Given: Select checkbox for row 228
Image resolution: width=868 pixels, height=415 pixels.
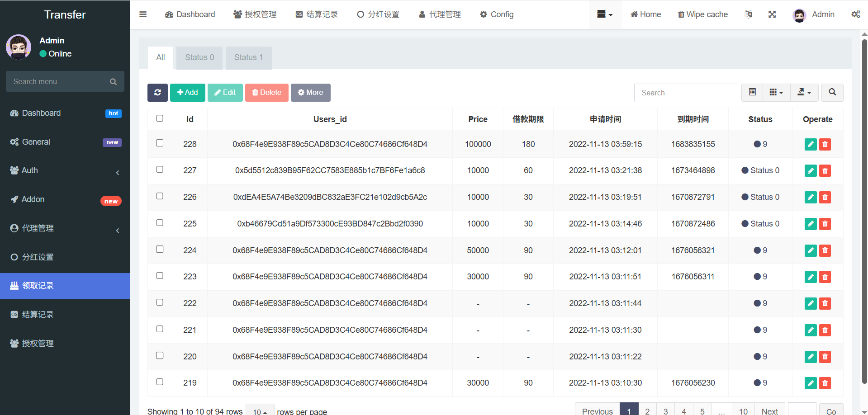Looking at the screenshot, I should pyautogui.click(x=160, y=143).
